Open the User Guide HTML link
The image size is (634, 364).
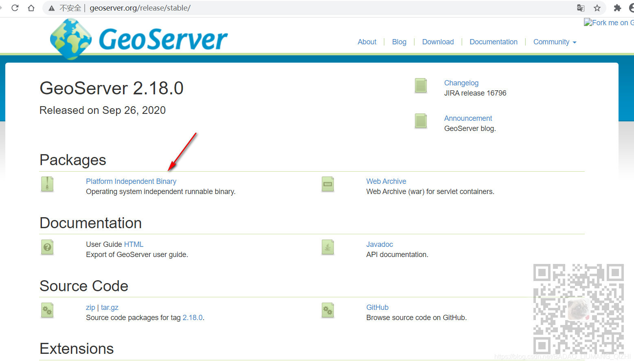pyautogui.click(x=134, y=244)
